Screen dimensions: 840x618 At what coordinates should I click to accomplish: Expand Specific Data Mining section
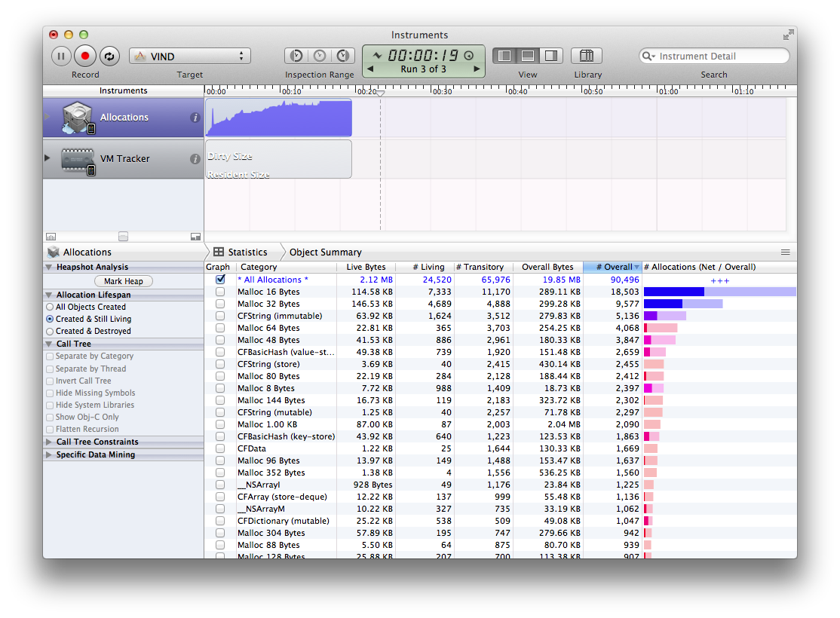pyautogui.click(x=49, y=454)
